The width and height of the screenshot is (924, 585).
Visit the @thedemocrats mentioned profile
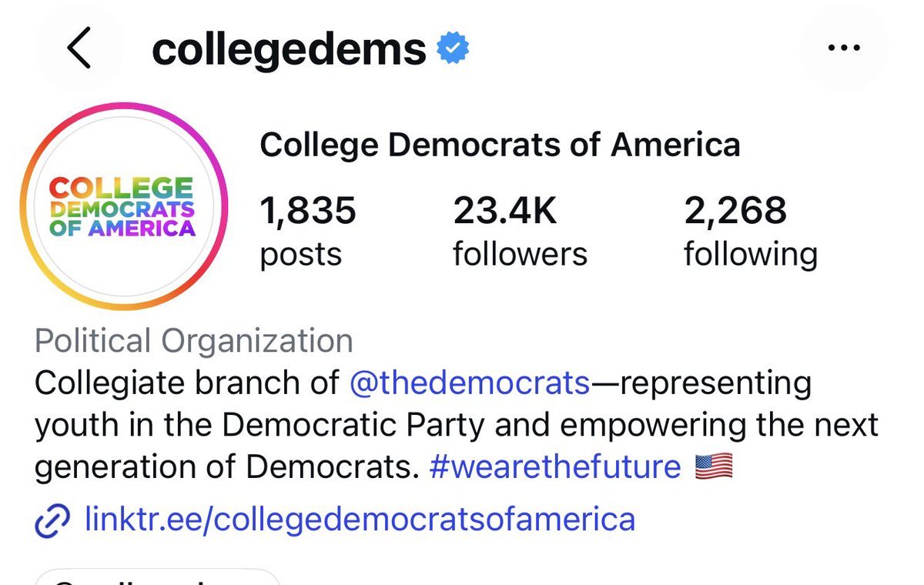(469, 383)
